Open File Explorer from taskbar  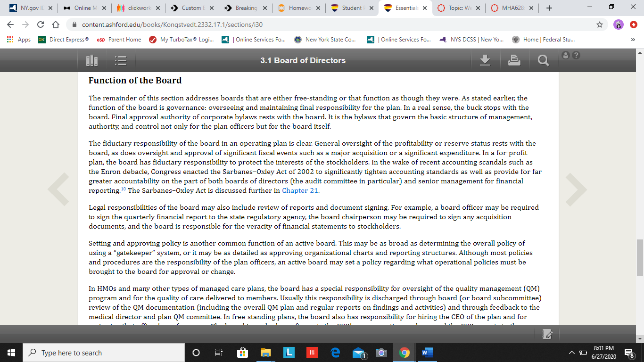[x=266, y=353]
